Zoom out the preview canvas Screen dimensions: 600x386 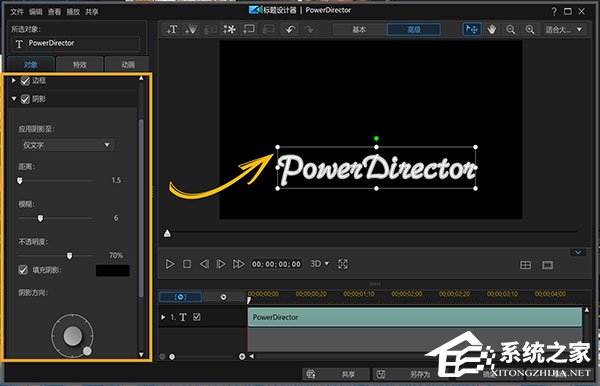click(510, 29)
